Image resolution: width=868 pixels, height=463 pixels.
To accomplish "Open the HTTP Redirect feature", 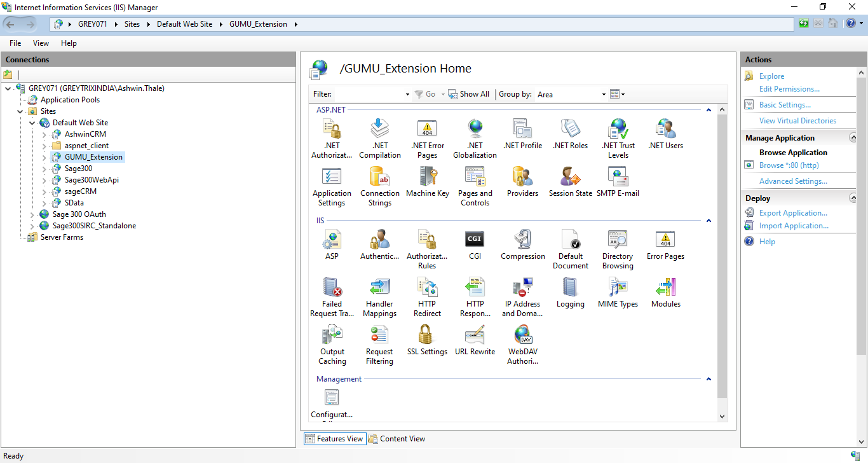I will 427,297.
